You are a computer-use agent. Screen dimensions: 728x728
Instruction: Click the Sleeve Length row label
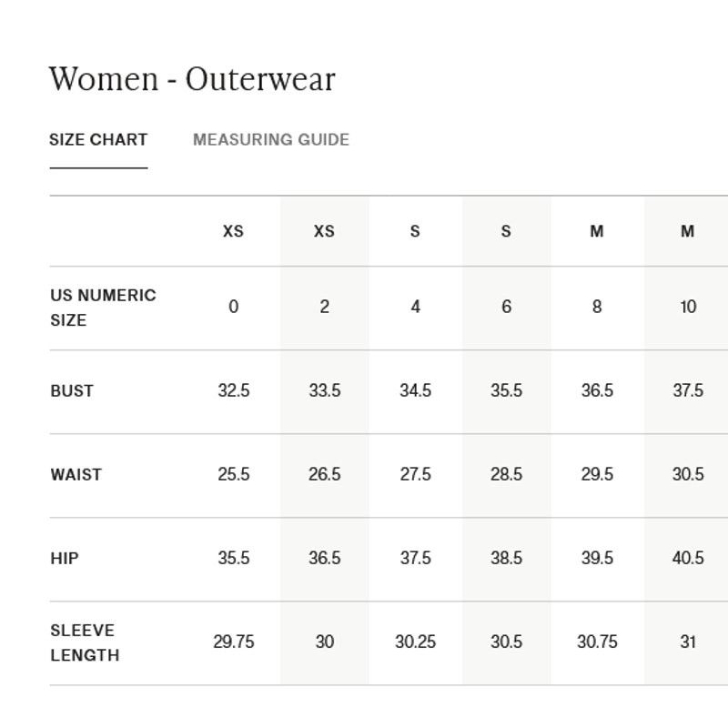tap(85, 642)
